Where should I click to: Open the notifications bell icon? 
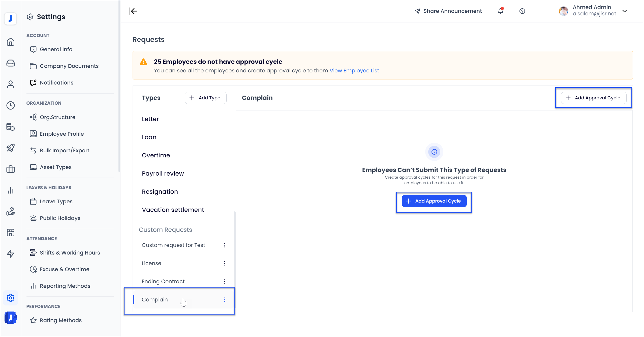pyautogui.click(x=501, y=11)
